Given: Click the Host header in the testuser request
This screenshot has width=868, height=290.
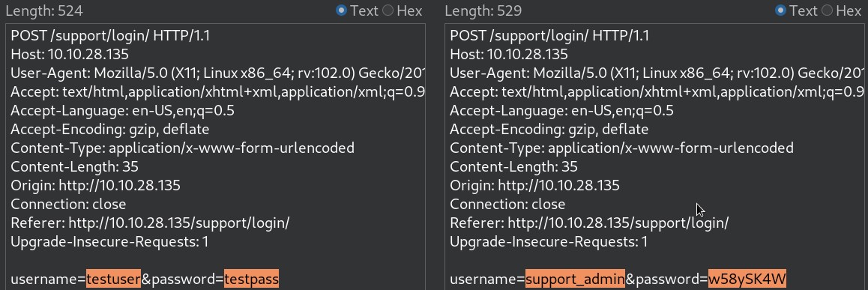Looking at the screenshot, I should (x=70, y=54).
